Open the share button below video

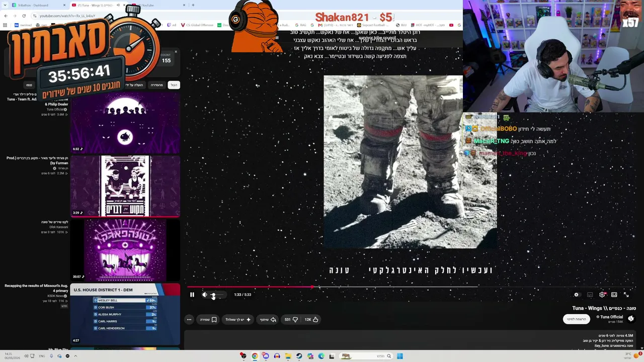[268, 319]
